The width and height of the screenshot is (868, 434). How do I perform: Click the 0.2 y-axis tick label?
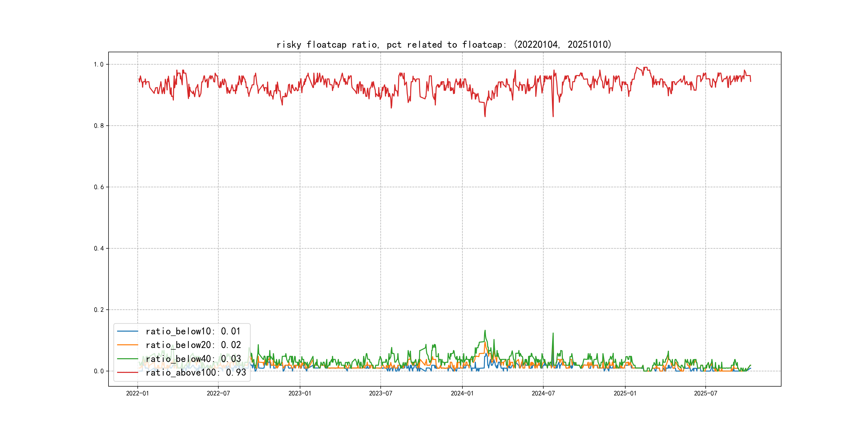point(99,310)
